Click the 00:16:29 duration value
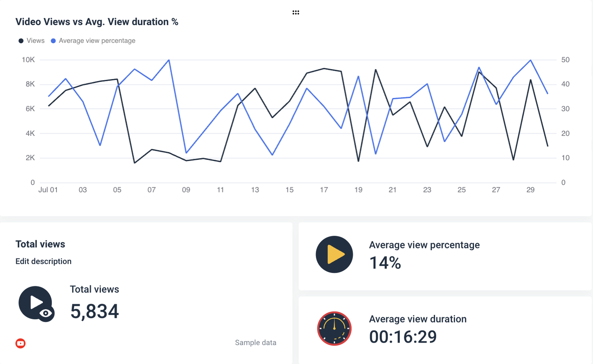This screenshot has width=593, height=364. click(403, 336)
